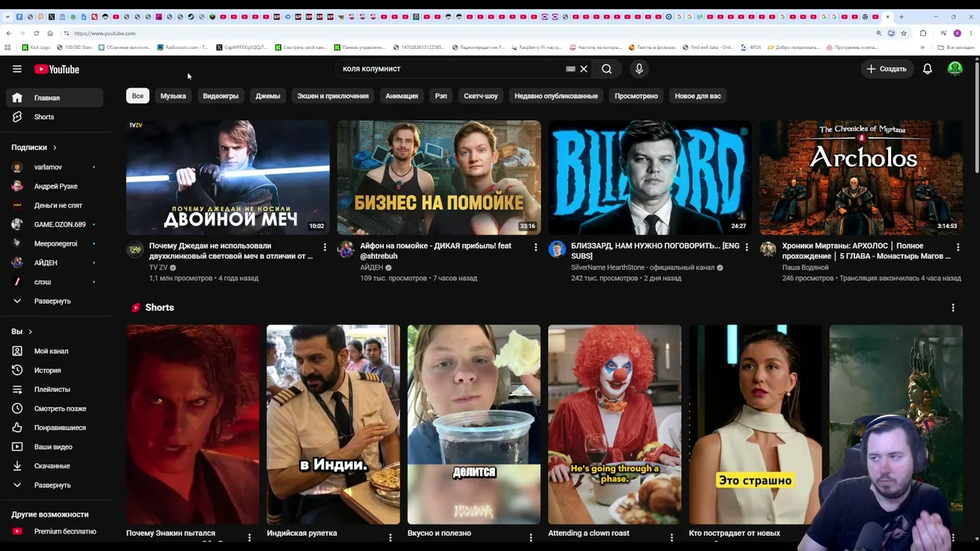Image resolution: width=980 pixels, height=551 pixels.
Task: Select the Видеоигры filter chip
Action: [220, 96]
